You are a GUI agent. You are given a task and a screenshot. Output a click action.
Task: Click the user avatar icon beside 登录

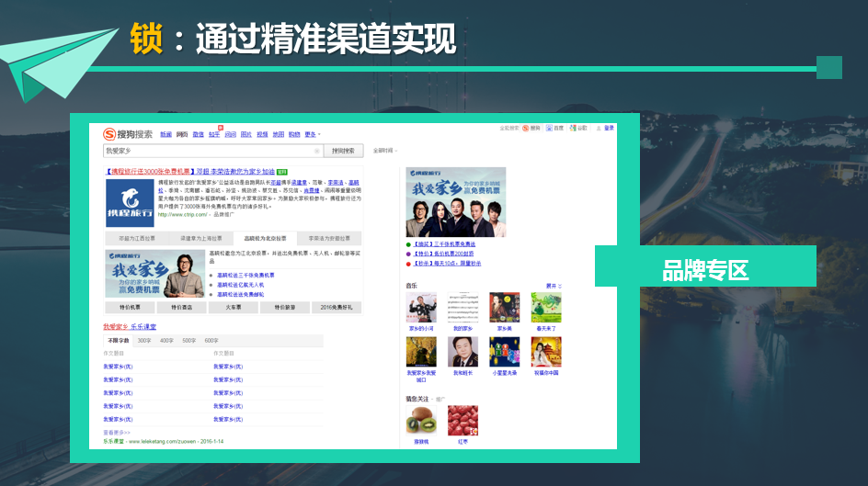[x=599, y=129]
